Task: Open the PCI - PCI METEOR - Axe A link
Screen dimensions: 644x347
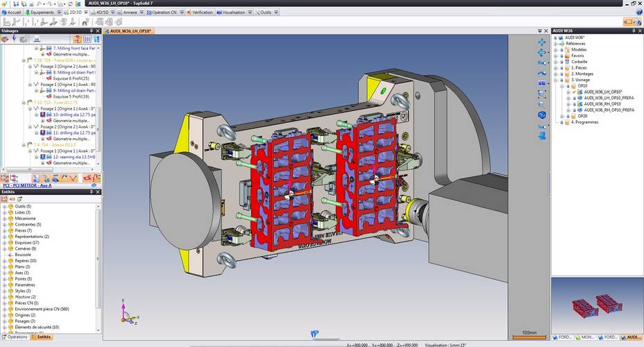Action: [x=27, y=185]
